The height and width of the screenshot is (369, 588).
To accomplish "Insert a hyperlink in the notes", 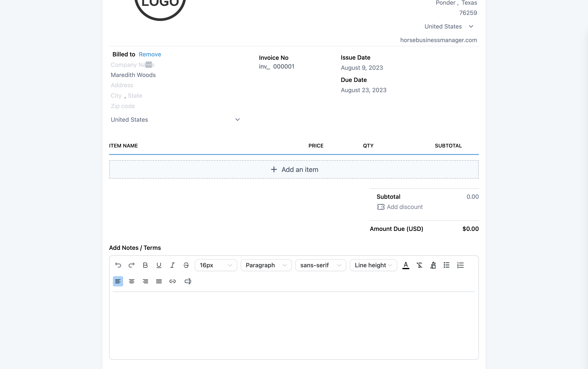I will 173,281.
